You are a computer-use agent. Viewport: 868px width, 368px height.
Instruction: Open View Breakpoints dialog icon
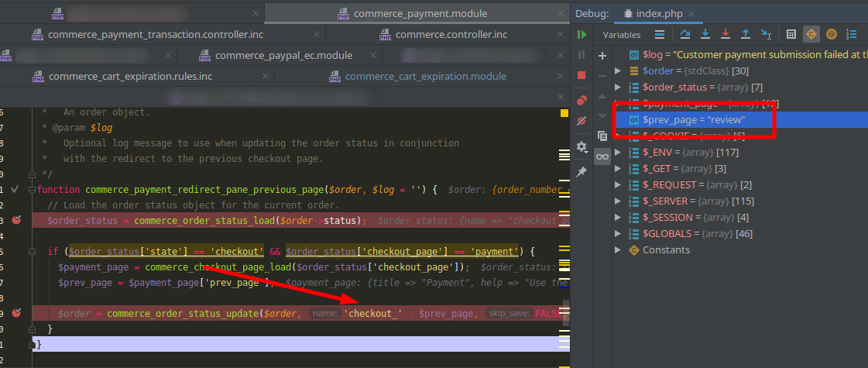[x=582, y=100]
